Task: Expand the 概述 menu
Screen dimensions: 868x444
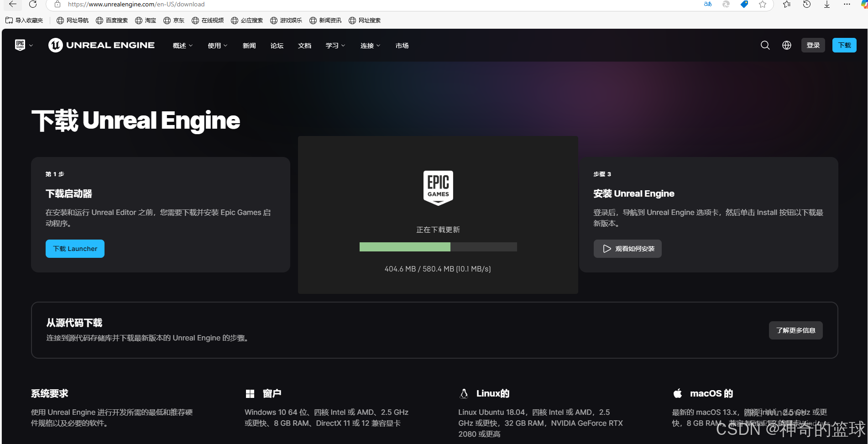Action: point(183,46)
